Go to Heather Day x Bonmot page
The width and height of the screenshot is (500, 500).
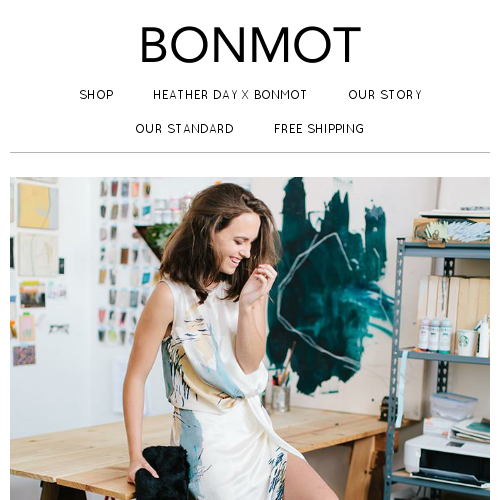(230, 95)
